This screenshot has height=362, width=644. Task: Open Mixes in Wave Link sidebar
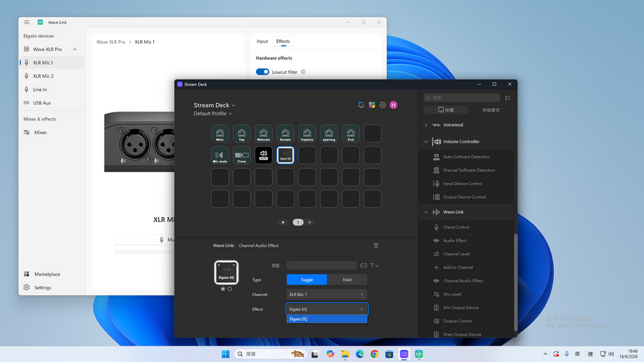click(52, 133)
